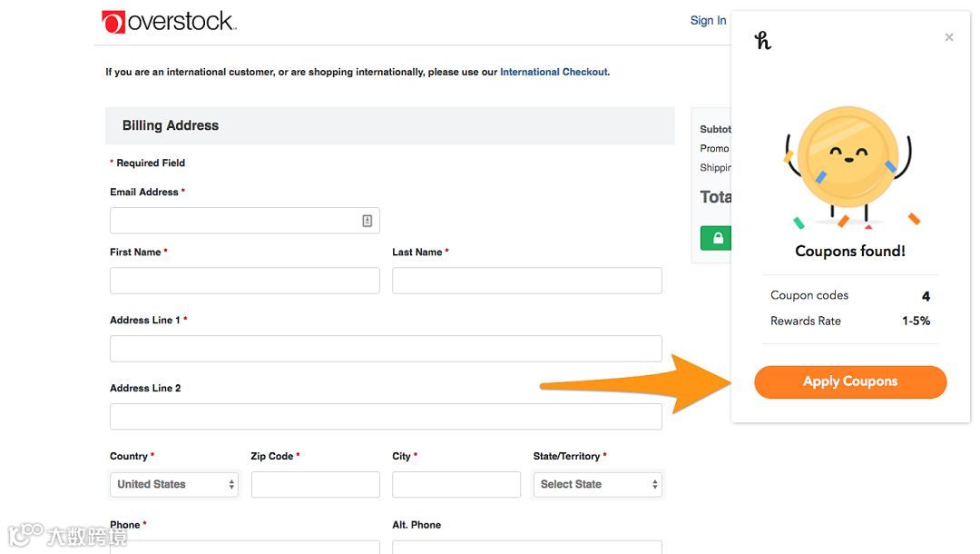Click into the First Name field
The width and height of the screenshot is (980, 554).
[x=244, y=281]
